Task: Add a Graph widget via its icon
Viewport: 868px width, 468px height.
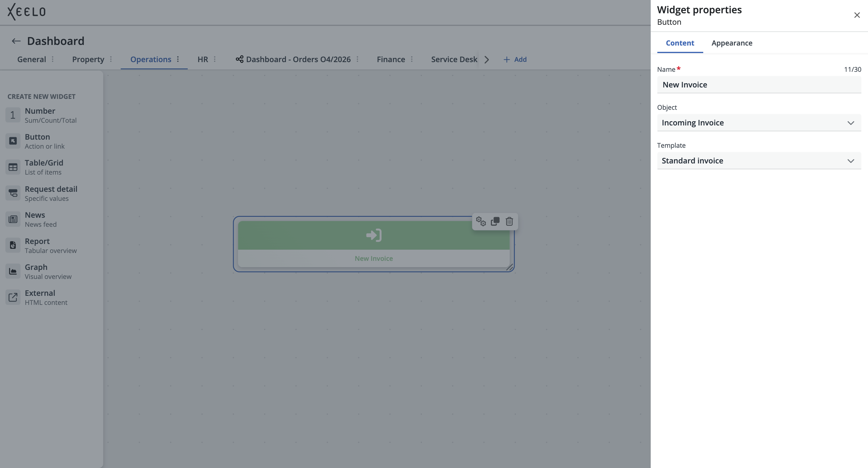Action: click(13, 271)
